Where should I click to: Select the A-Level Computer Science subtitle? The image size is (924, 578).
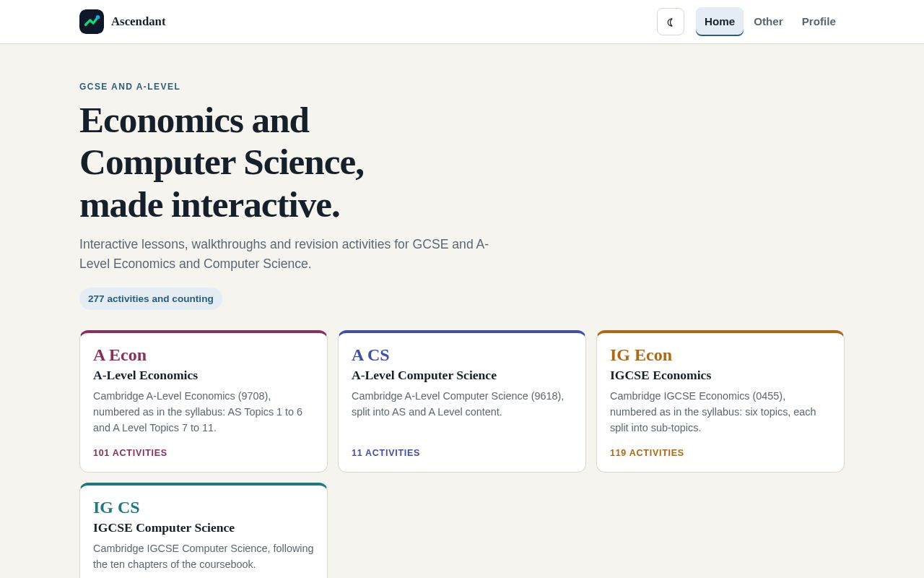click(424, 375)
